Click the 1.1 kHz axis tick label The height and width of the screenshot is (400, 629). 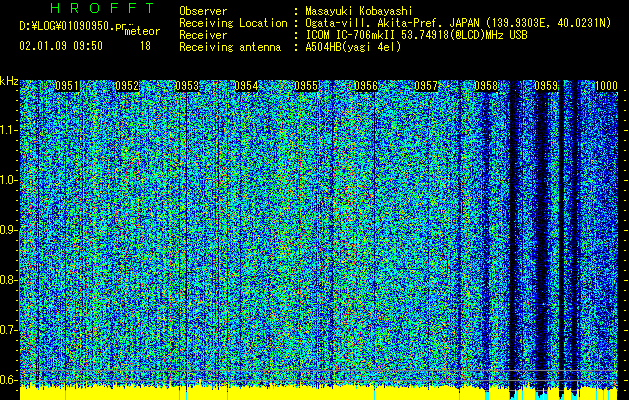(x=8, y=130)
